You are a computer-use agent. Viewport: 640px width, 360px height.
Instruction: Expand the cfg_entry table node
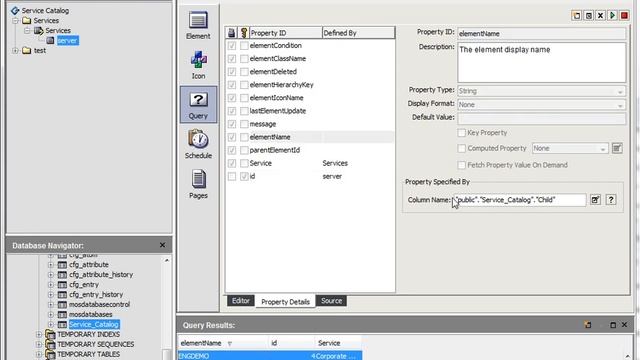pos(51,284)
